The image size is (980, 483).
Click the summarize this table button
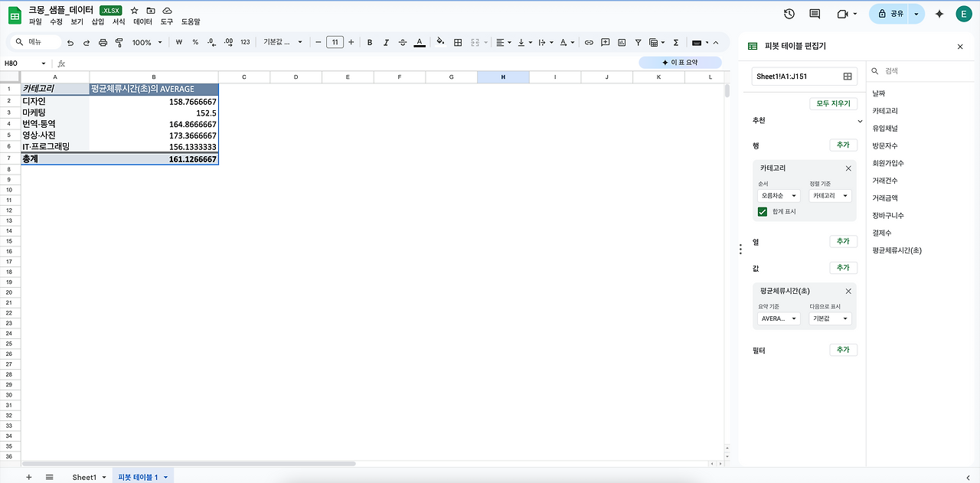[x=680, y=62]
